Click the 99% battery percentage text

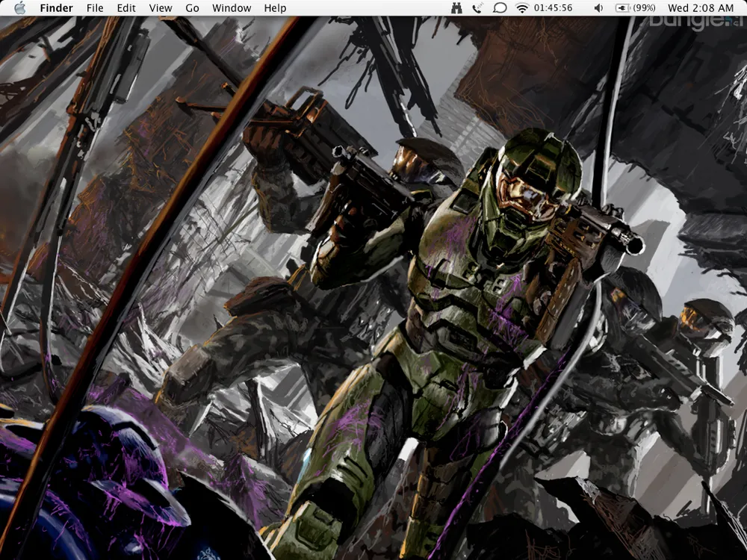pyautogui.click(x=644, y=8)
